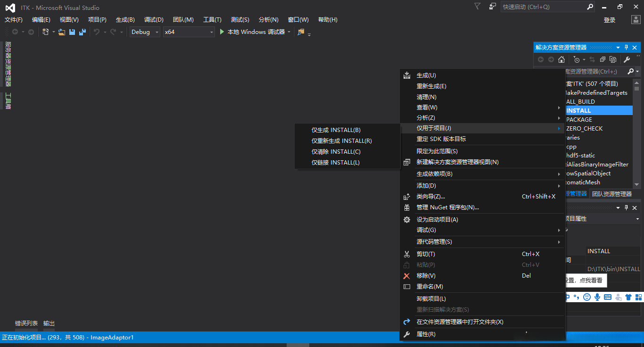Open the Solution Explorer window options arrow
The width and height of the screenshot is (644, 347).
click(x=618, y=48)
